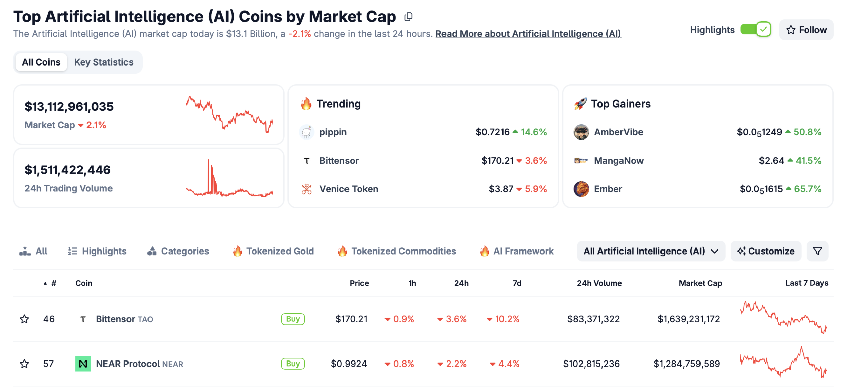Expand the Tokenized Commodities category
This screenshot has height=389, width=868.
pos(403,251)
